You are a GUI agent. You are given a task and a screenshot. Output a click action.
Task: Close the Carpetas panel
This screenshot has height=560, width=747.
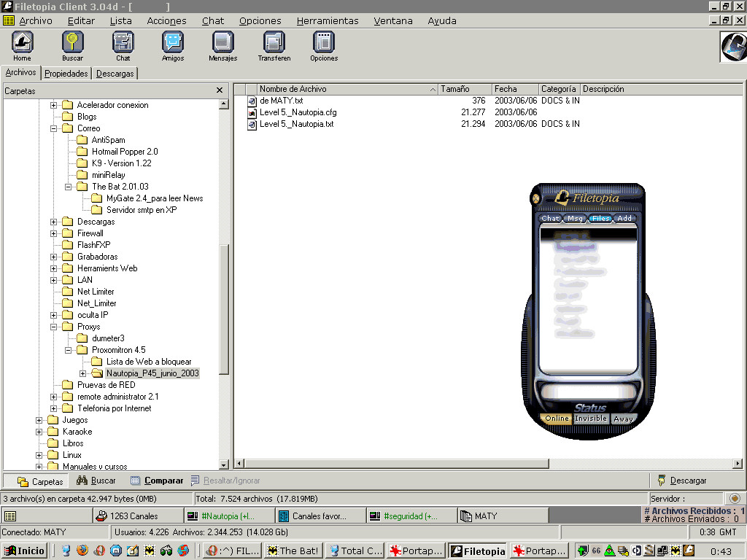219,90
